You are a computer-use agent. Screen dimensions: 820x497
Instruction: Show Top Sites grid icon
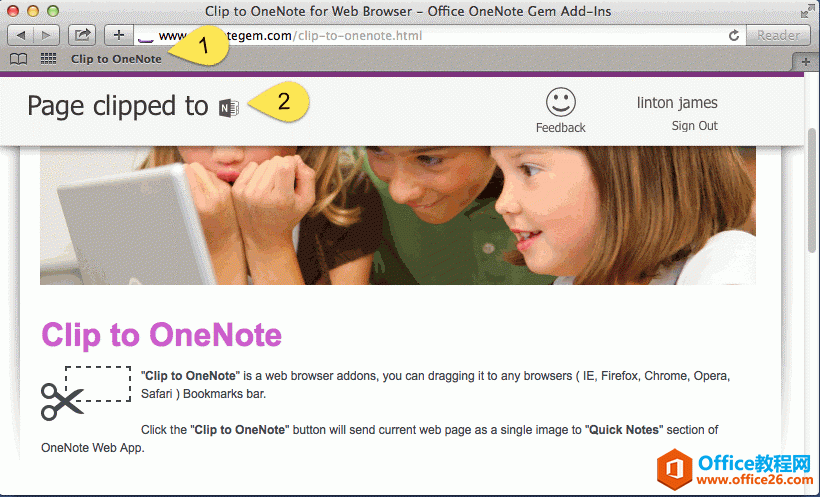[x=48, y=59]
